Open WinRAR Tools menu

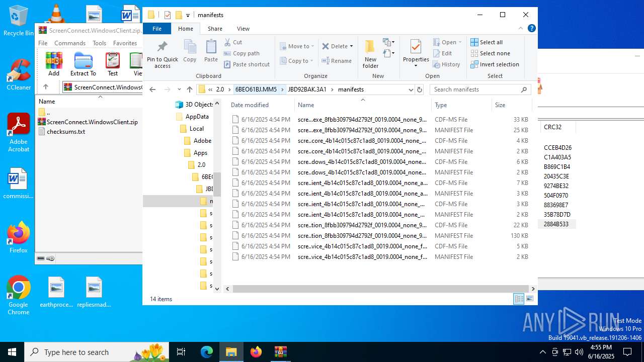point(99,43)
